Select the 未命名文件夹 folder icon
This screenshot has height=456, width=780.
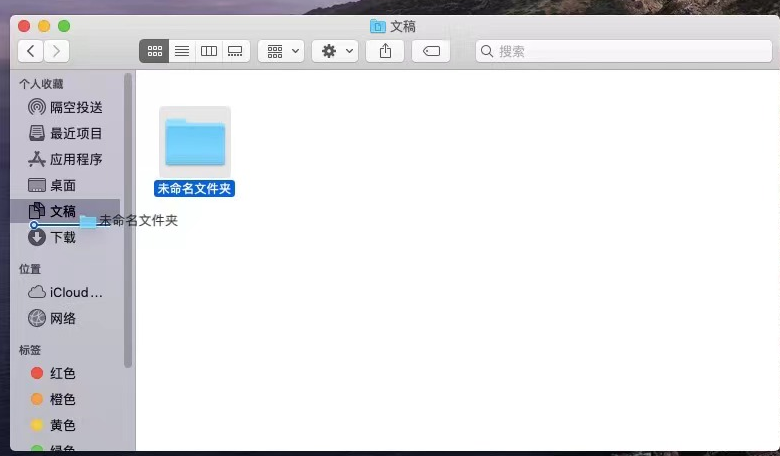(x=195, y=142)
